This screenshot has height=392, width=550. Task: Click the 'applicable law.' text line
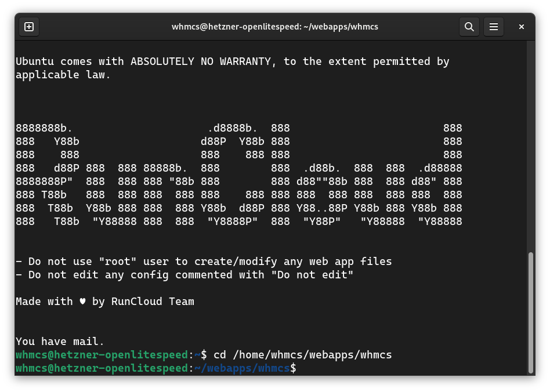(63, 75)
